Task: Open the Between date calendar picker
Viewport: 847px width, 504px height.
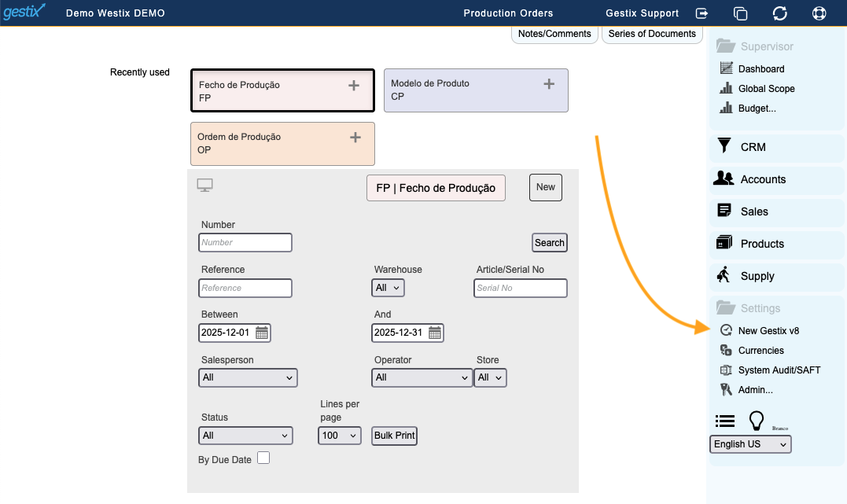Action: 262,333
